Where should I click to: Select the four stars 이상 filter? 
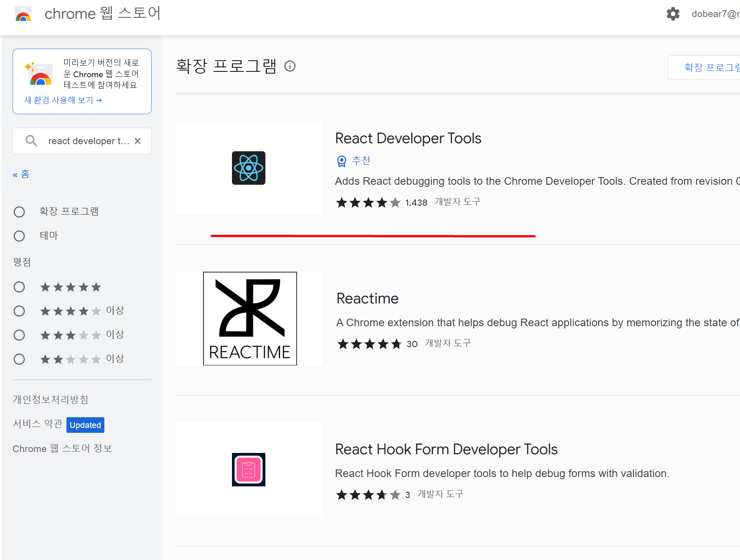tap(19, 311)
